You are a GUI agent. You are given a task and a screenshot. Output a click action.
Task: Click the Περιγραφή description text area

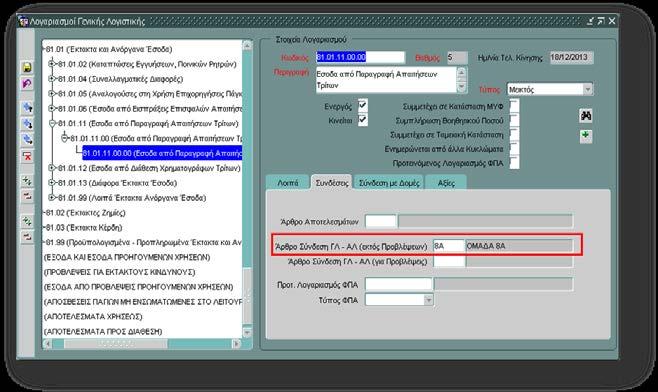coord(386,80)
